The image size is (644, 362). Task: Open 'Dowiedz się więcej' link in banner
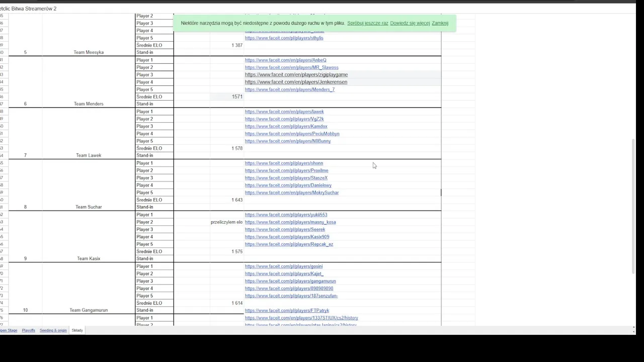tap(410, 23)
